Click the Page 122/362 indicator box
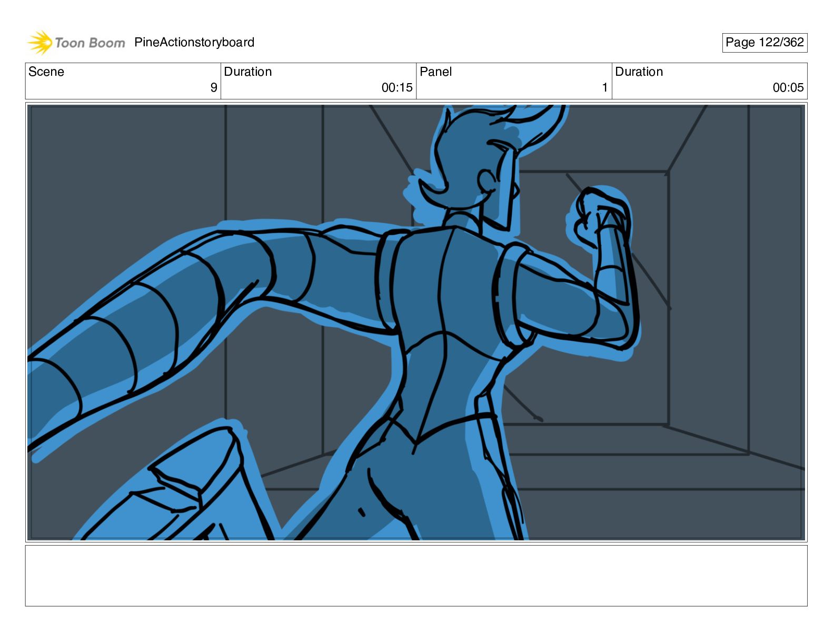834x644 pixels. point(764,43)
